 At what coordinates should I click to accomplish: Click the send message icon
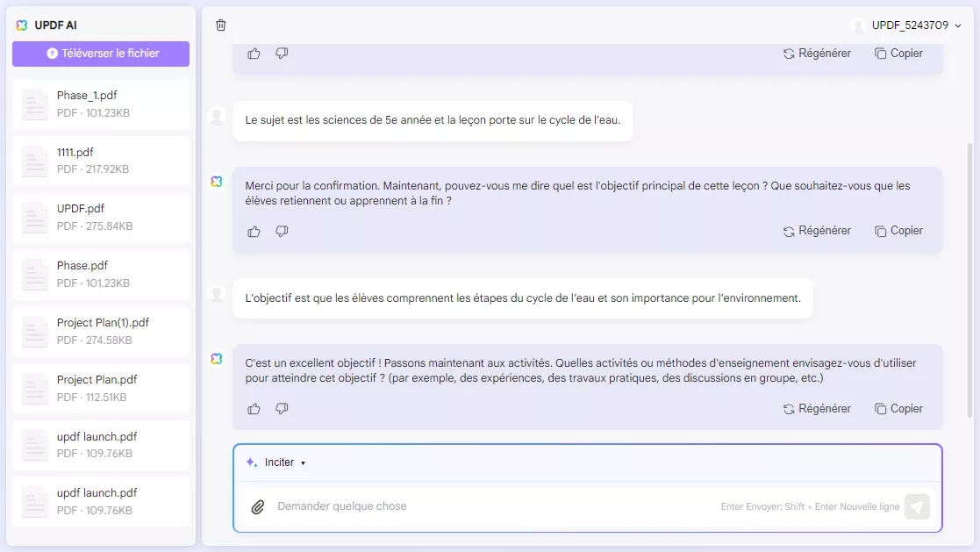(916, 506)
